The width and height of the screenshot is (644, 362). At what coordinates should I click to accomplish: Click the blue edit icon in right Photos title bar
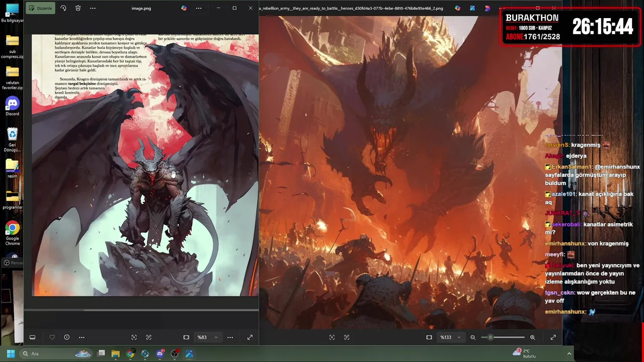pos(472,8)
